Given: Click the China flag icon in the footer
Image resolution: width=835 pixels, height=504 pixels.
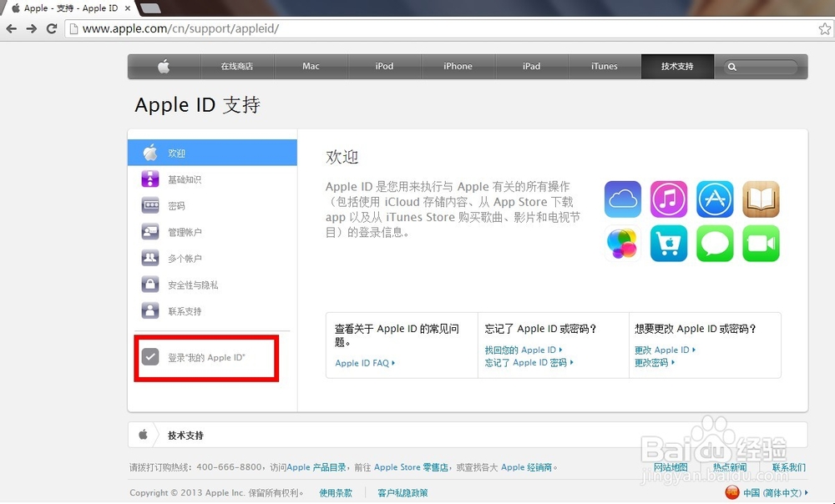Looking at the screenshot, I should 732,492.
